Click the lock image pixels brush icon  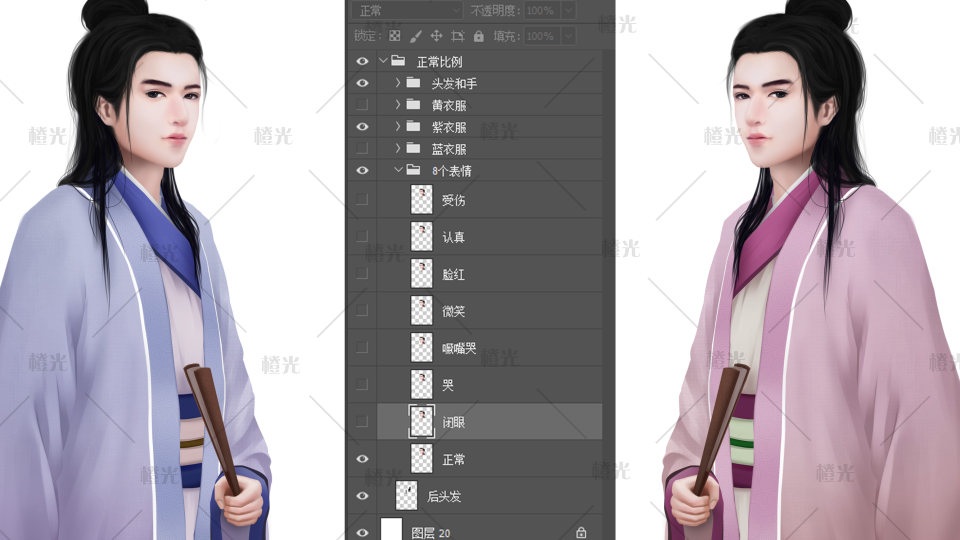pos(416,36)
